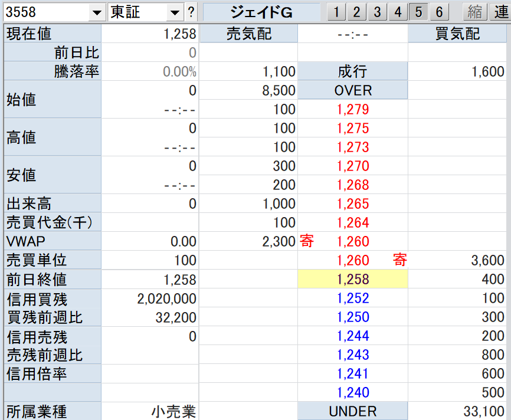Select numbered button 3

pos(377,12)
